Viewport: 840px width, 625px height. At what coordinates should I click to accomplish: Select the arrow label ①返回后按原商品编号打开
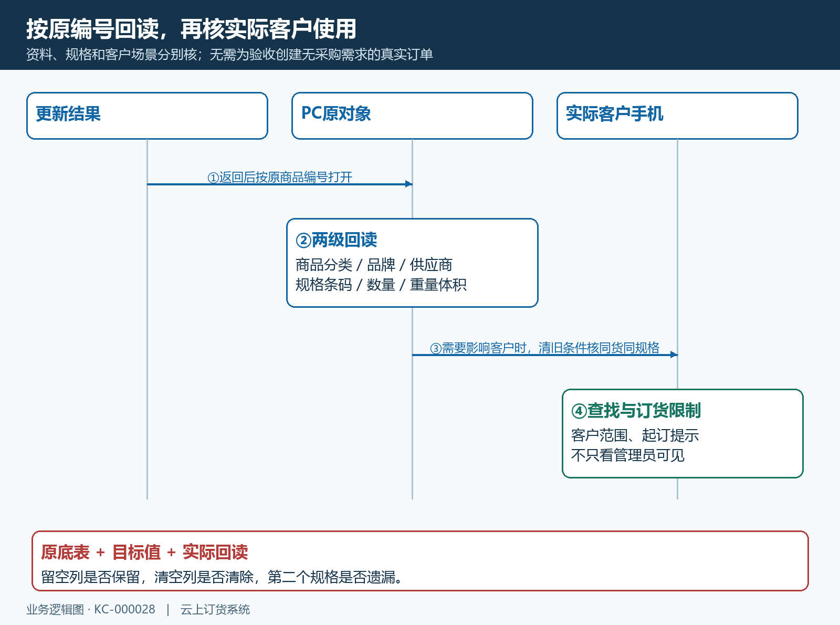[x=280, y=178]
